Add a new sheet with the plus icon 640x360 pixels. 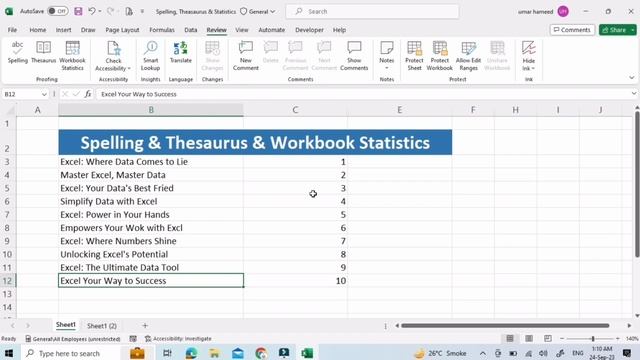[x=145, y=326]
